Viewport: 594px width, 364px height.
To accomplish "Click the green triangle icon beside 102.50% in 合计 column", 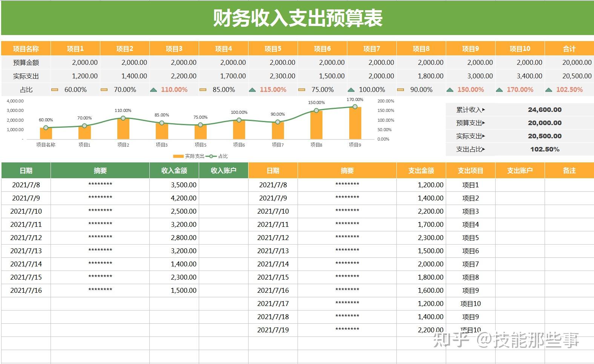I will (549, 90).
